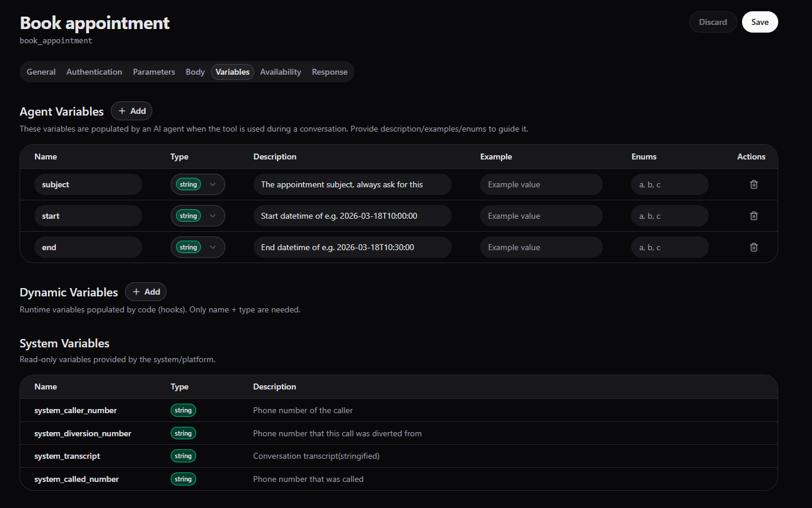Open the Authentication tab

tap(94, 72)
